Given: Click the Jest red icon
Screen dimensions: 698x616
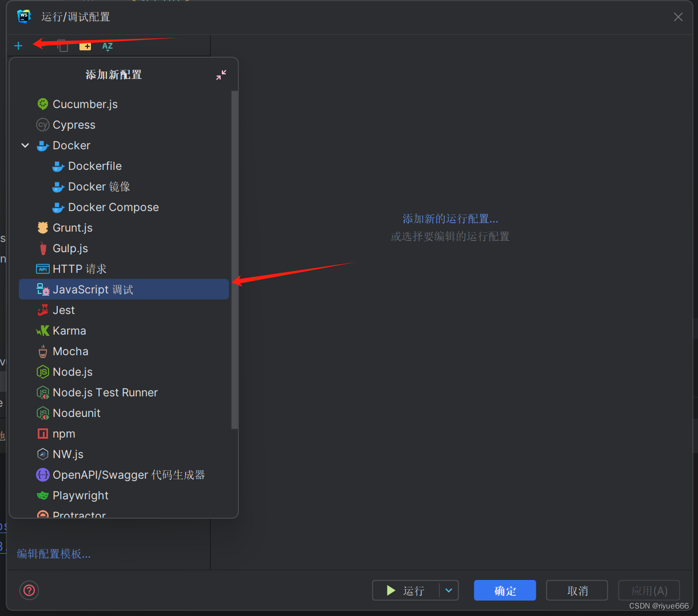Looking at the screenshot, I should click(x=43, y=310).
